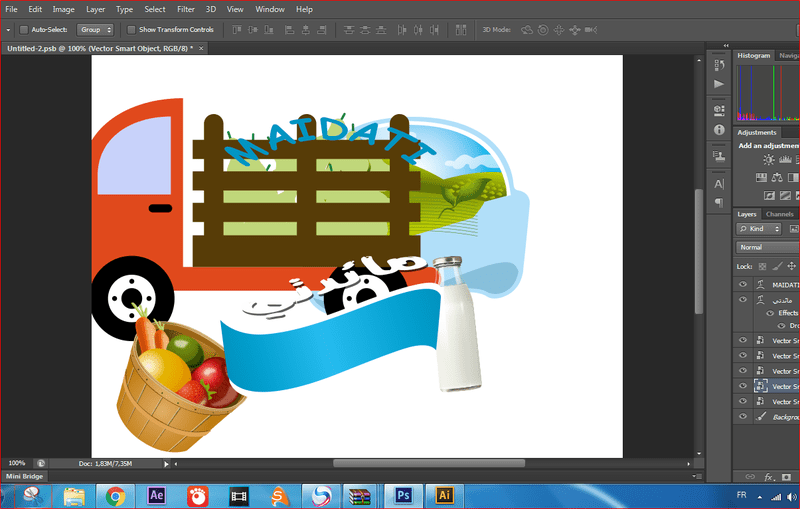Toggle visibility of the Background layer
This screenshot has height=509, width=800.
(x=742, y=417)
